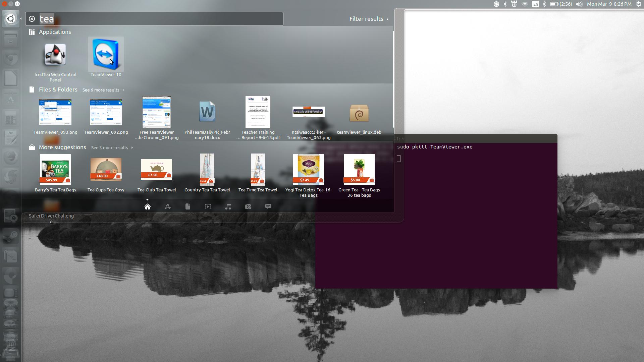Image resolution: width=644 pixels, height=362 pixels.
Task: Switch to the Social messages lens
Action: click(x=268, y=206)
